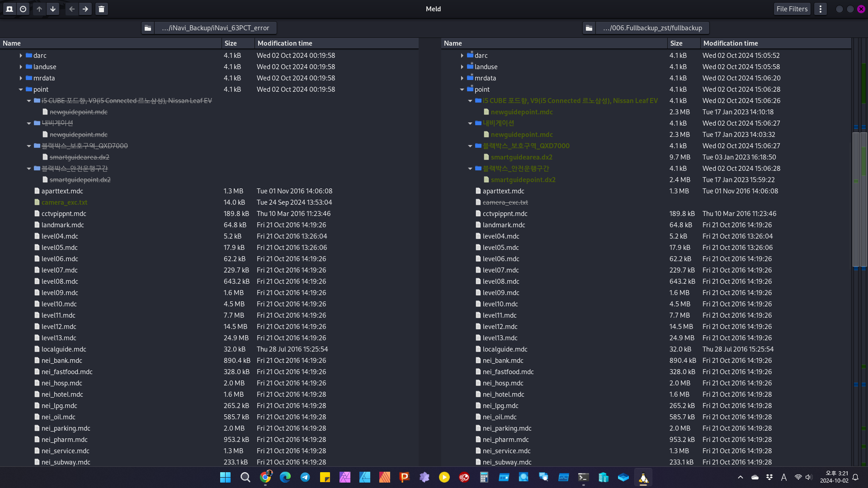Expand the darc folder in left pane
Screen dimensions: 868x488
click(x=21, y=56)
